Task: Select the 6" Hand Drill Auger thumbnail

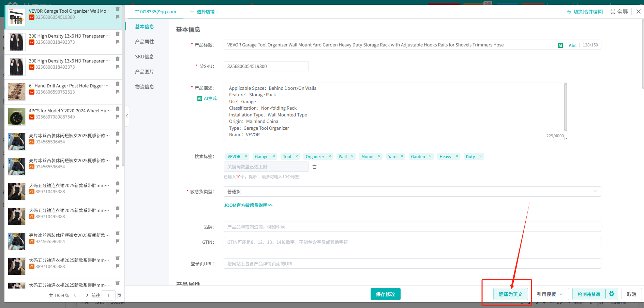Action: (x=17, y=92)
